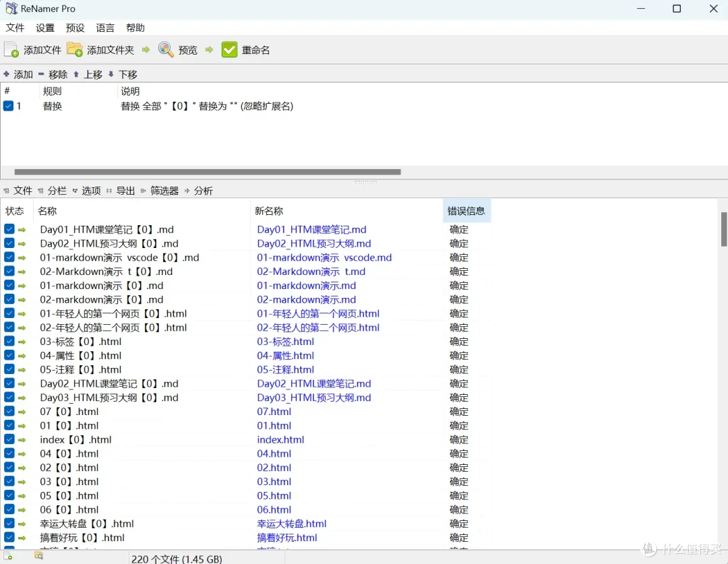Click the folder-search icon in status bar
This screenshot has width=728, height=564.
point(39,555)
